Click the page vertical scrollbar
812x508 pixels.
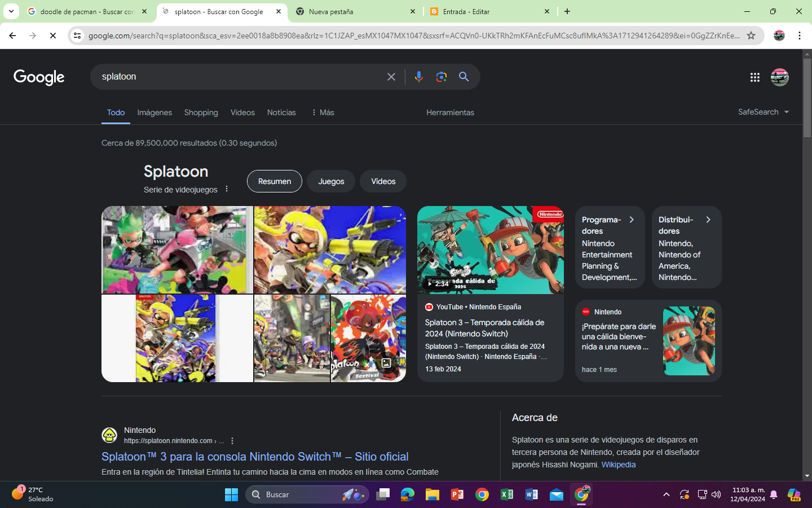point(807,97)
